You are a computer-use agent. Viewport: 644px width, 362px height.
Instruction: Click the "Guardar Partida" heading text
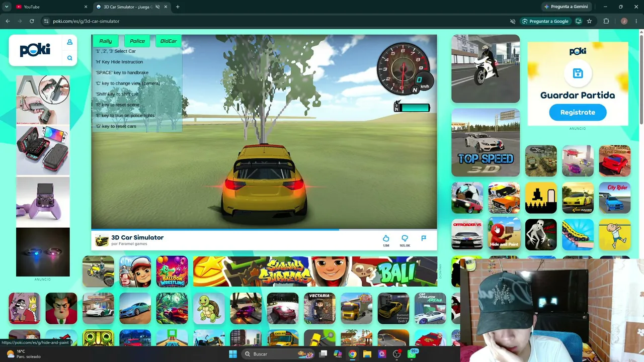(x=578, y=95)
